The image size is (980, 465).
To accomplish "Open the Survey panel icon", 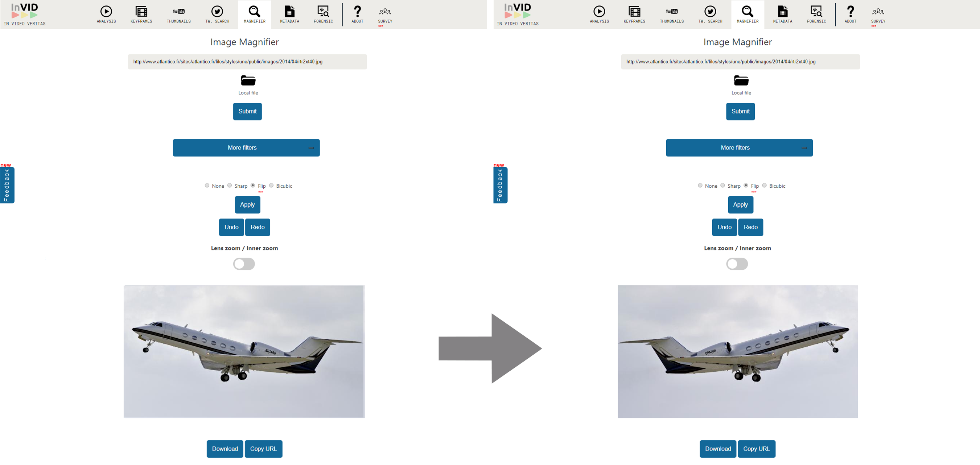I will point(385,11).
